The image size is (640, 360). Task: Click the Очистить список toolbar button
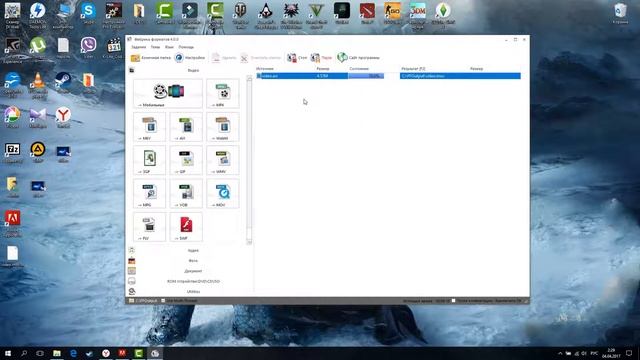[260, 58]
